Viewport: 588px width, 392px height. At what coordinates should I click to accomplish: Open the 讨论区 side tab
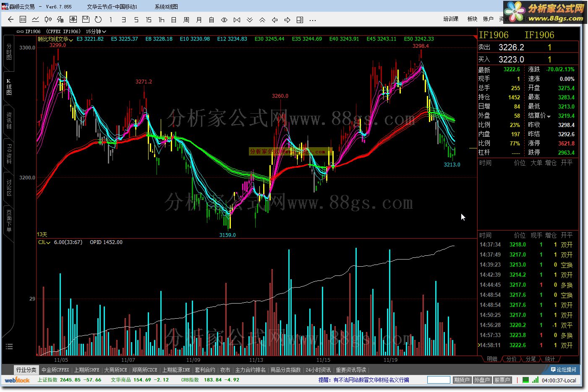[9, 188]
